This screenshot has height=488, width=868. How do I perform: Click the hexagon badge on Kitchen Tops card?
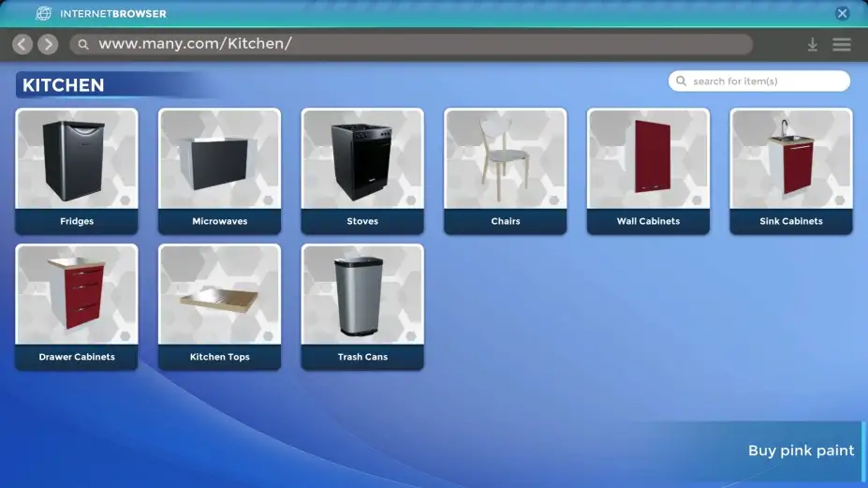pos(269,335)
